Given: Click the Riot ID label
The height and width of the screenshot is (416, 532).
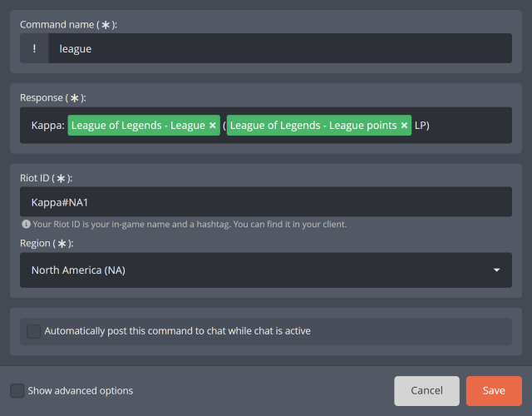Looking at the screenshot, I should (x=47, y=178).
